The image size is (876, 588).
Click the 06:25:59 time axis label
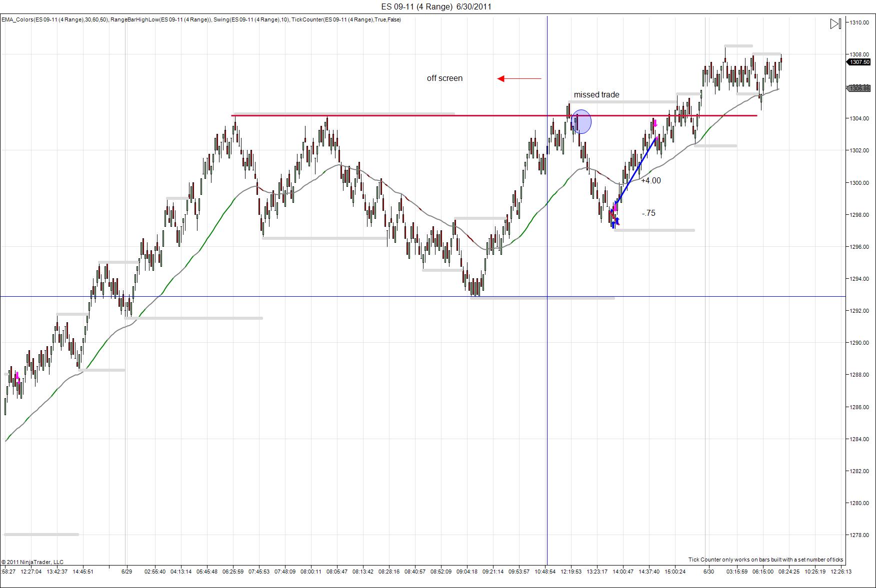tap(233, 572)
